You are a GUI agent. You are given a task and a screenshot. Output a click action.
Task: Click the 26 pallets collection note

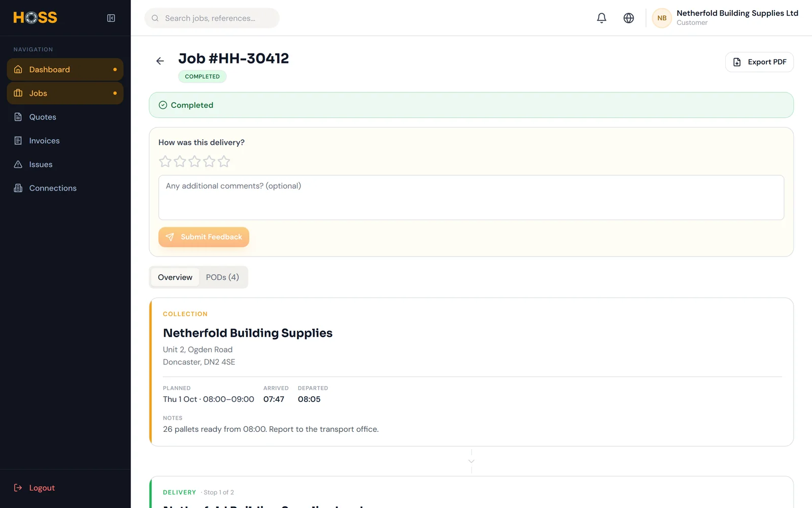tap(270, 429)
